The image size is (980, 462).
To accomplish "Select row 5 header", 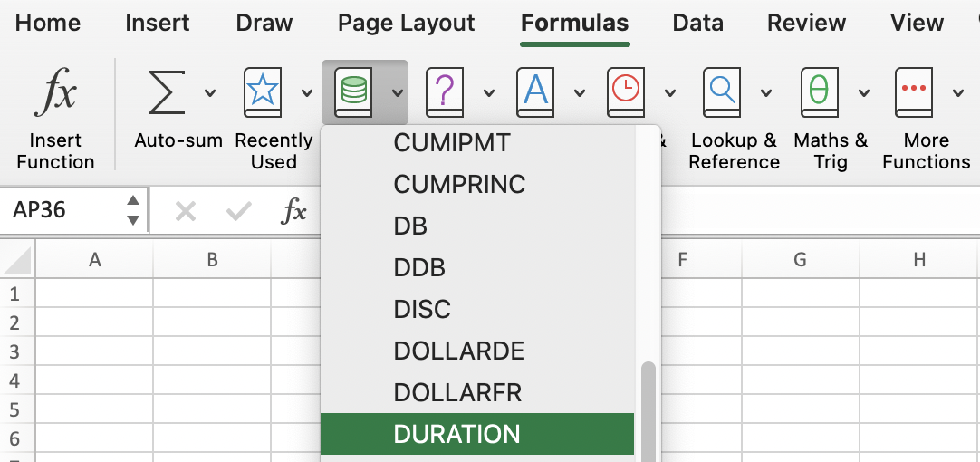I will click(17, 409).
